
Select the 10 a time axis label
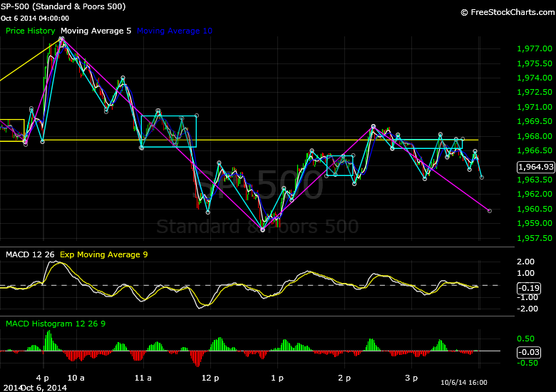[x=76, y=377]
